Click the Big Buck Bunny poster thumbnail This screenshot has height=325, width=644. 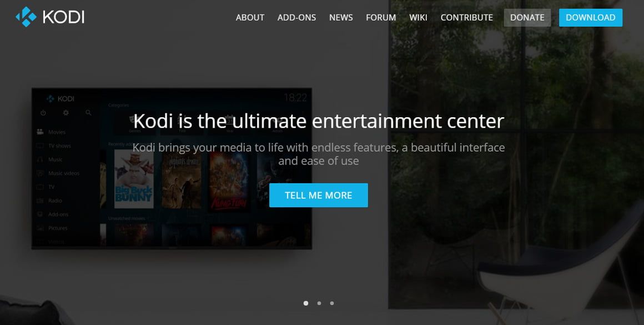(134, 179)
